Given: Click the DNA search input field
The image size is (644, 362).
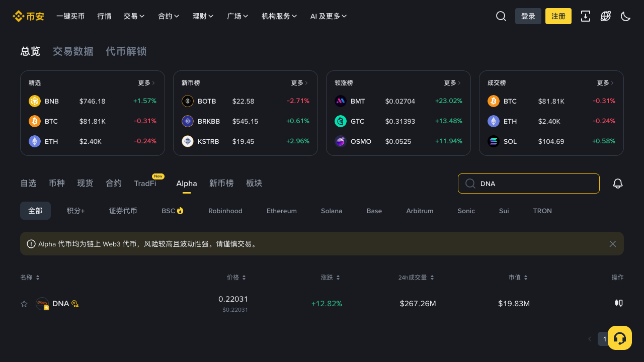Looking at the screenshot, I should pos(529,184).
